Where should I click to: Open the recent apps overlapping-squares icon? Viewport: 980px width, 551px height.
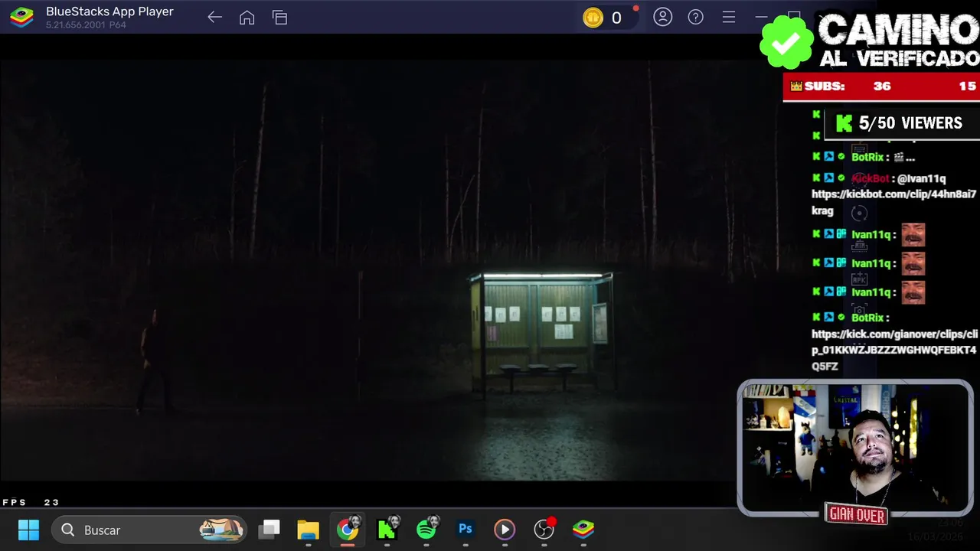coord(279,18)
